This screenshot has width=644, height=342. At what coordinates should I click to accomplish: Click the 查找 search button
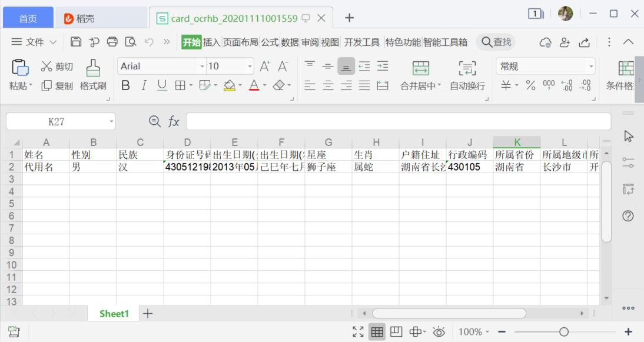(x=496, y=42)
